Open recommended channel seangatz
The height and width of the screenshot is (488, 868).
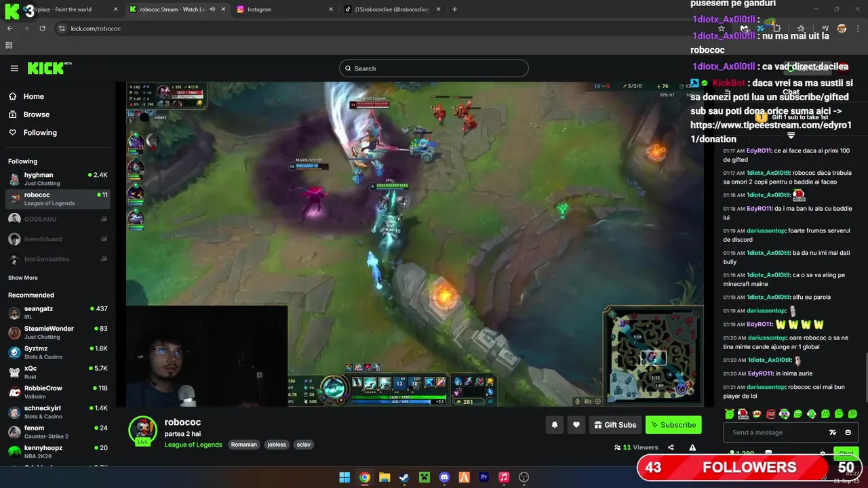tap(58, 312)
